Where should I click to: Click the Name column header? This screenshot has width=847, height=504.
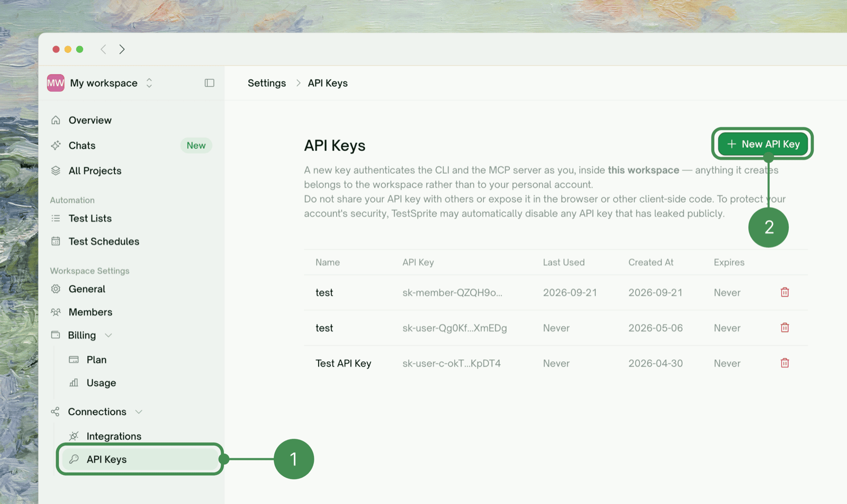pos(328,262)
